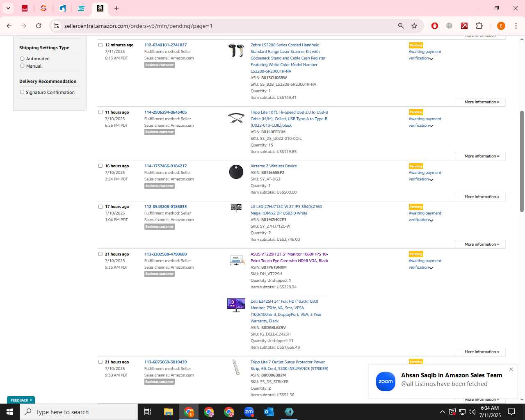Switch to the second orange S tab
The height and width of the screenshot is (420, 525).
pyautogui.click(x=43, y=8)
